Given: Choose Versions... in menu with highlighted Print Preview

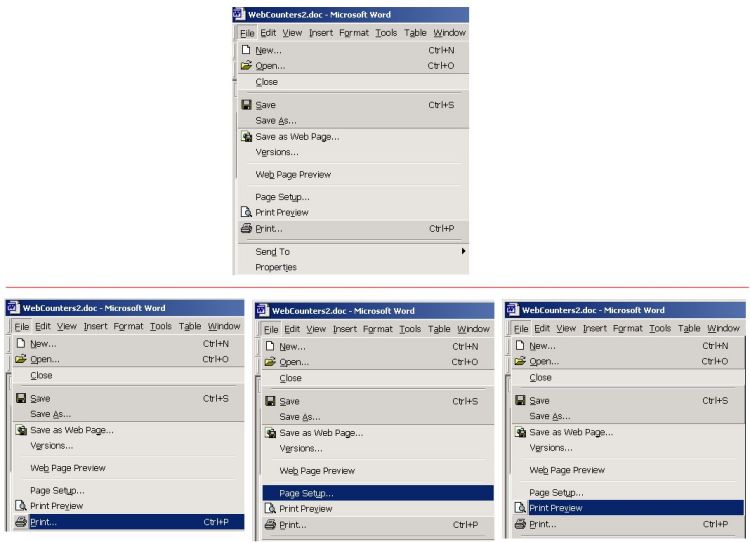Looking at the screenshot, I should pyautogui.click(x=550, y=447).
